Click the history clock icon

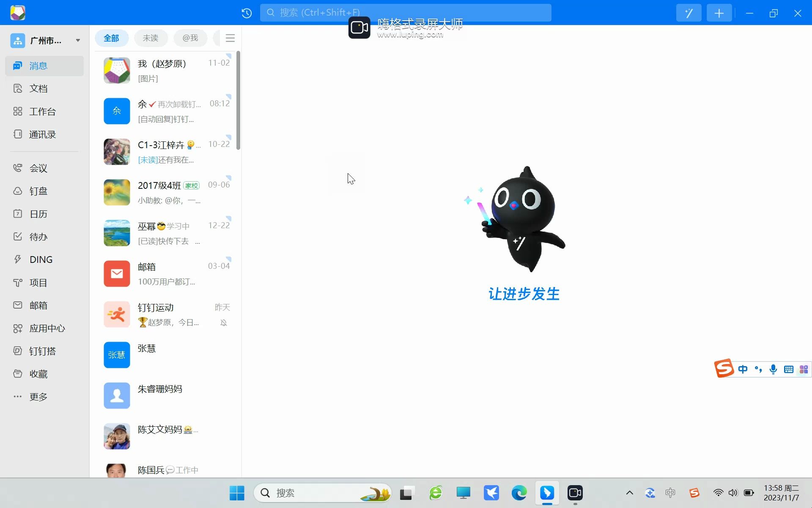[247, 13]
